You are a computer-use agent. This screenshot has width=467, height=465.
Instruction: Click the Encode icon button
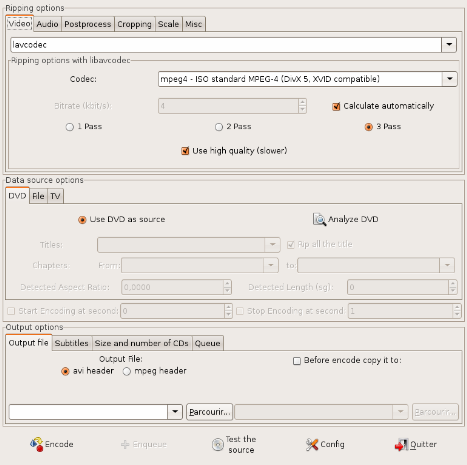point(37,444)
